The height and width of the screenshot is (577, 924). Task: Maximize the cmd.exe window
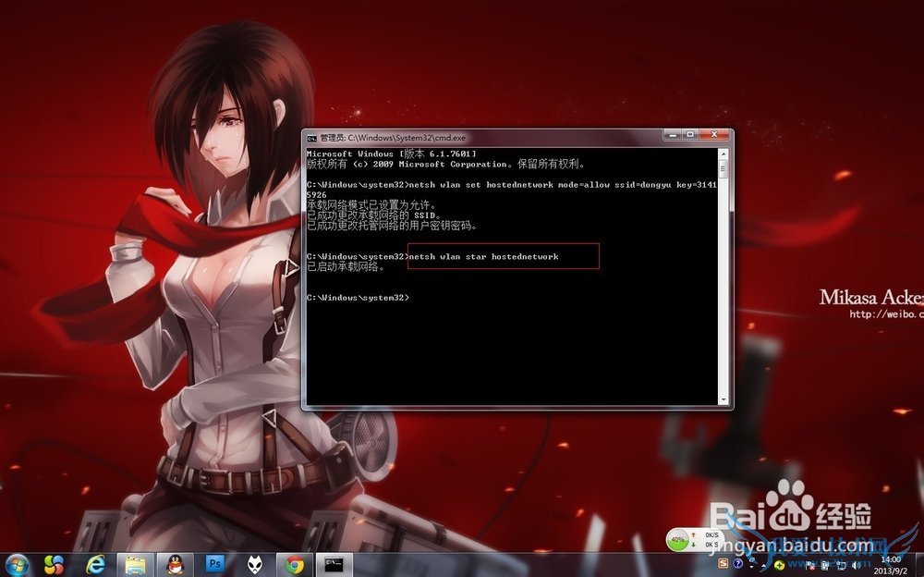690,134
